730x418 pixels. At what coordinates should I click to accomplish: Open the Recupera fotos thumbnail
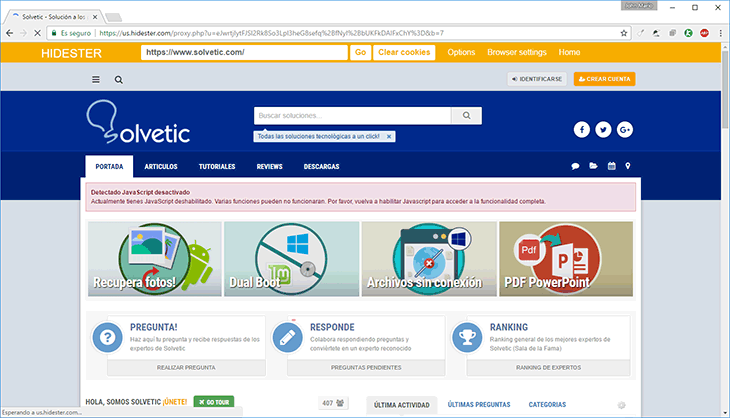(155, 259)
